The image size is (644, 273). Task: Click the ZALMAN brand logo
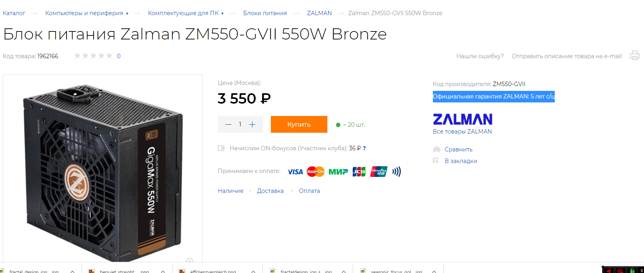point(462,119)
